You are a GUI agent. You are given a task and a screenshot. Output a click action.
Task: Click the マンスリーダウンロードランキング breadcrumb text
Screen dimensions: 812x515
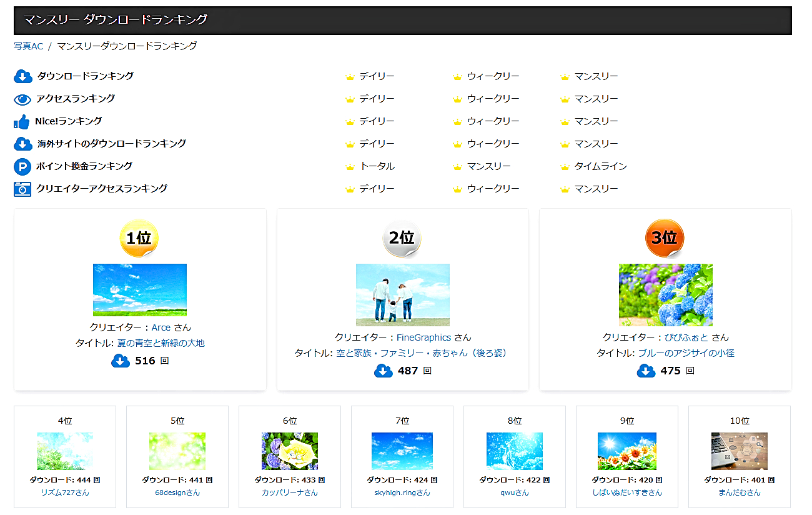coord(127,46)
